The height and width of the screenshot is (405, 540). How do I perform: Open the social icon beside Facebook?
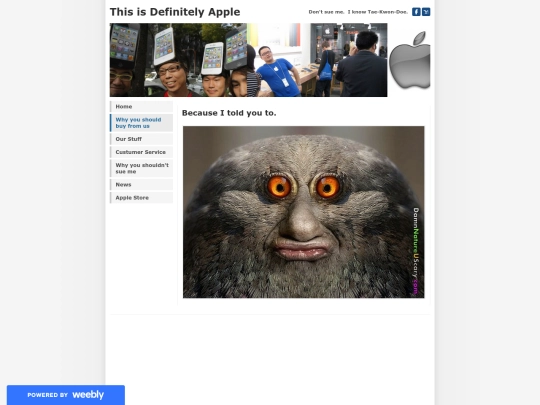[426, 12]
